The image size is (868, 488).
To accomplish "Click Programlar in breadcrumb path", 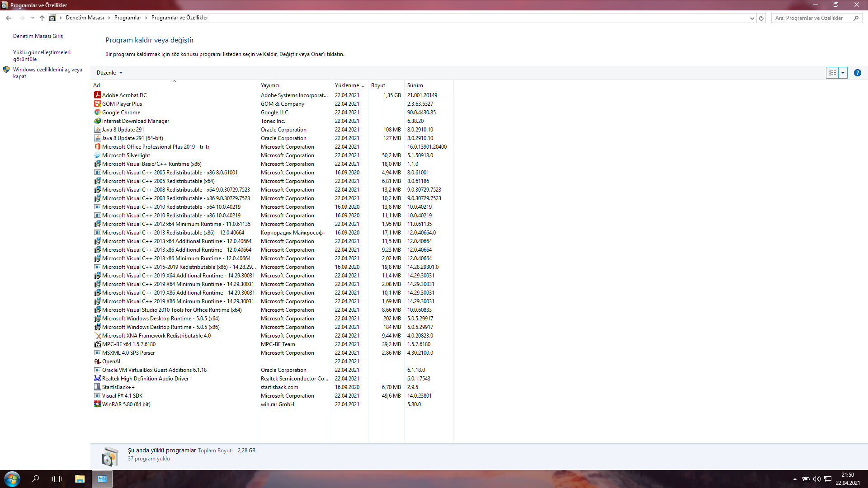I will pos(127,18).
